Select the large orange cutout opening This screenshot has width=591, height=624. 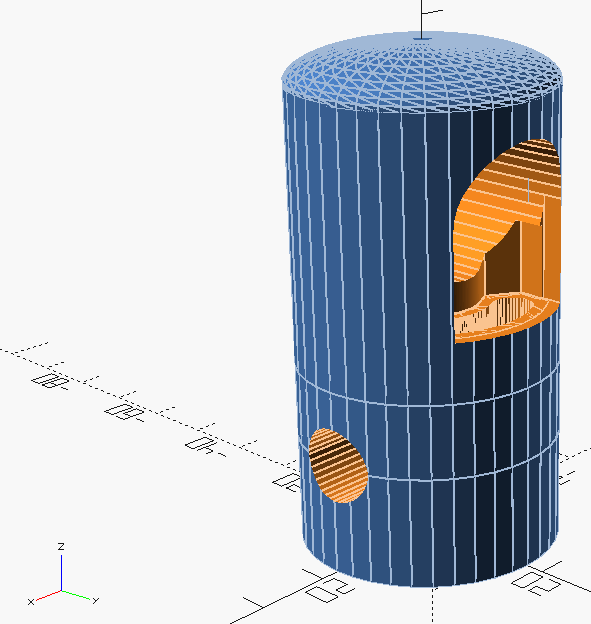tap(507, 241)
